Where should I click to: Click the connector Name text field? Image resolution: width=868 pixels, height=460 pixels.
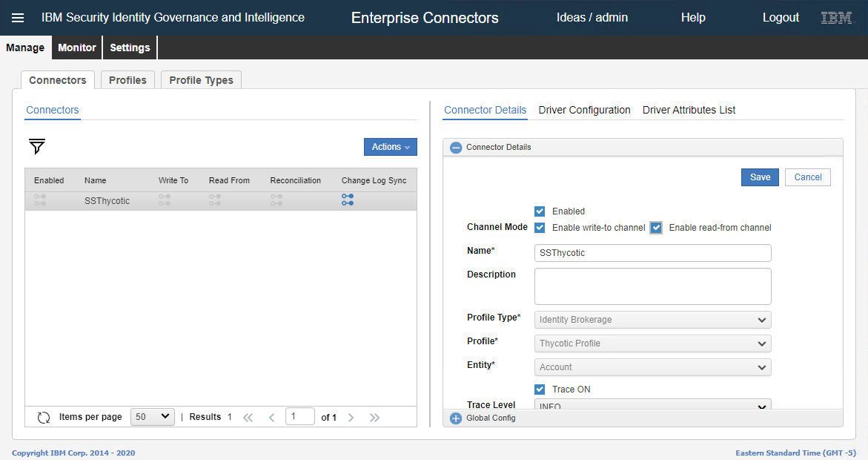click(x=652, y=253)
